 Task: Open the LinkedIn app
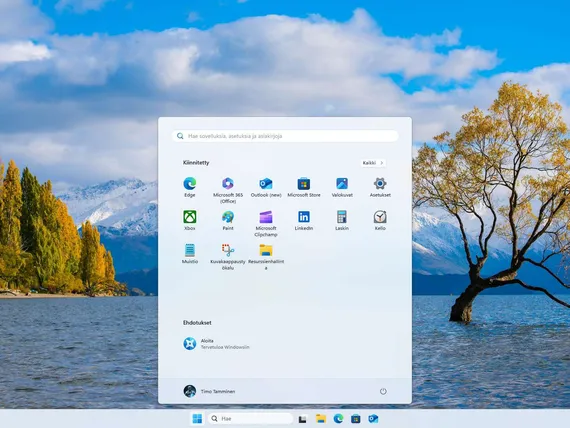coord(304,220)
